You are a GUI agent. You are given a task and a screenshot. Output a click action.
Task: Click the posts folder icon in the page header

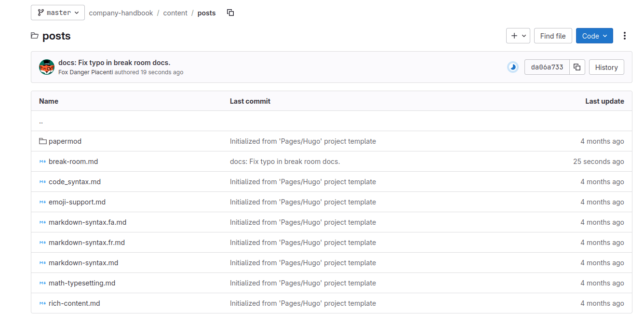point(34,35)
